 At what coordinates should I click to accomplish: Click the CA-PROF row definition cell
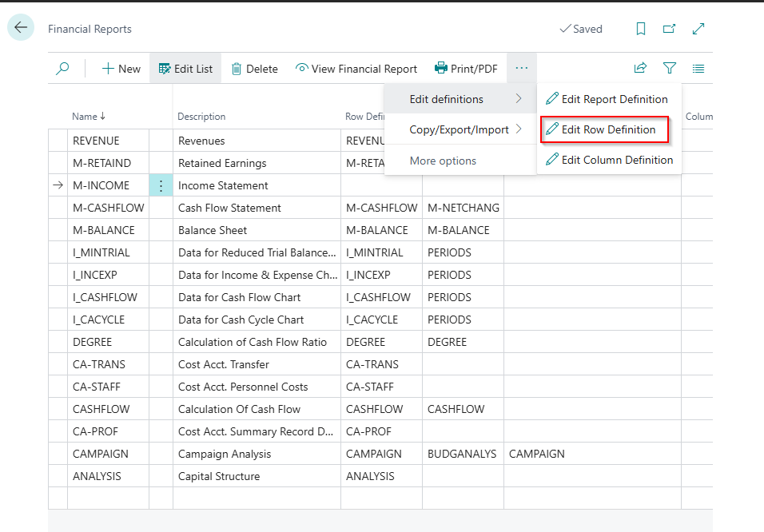coord(381,432)
